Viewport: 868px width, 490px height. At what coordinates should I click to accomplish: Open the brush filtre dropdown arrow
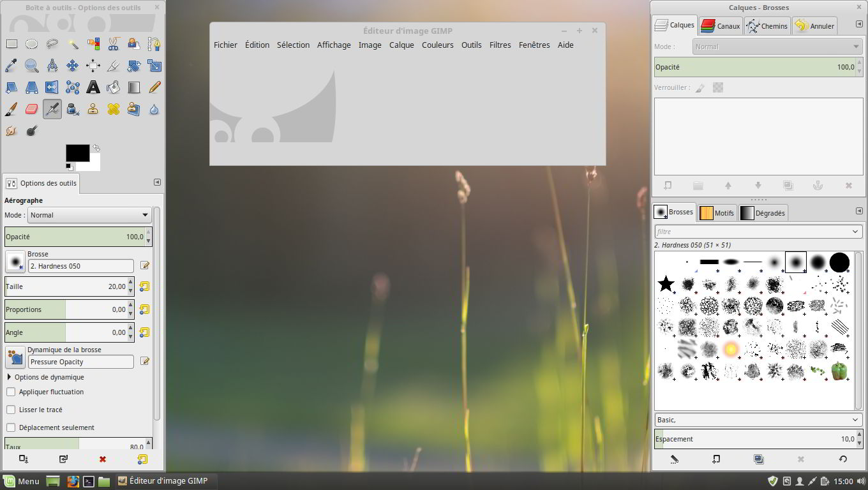click(855, 232)
